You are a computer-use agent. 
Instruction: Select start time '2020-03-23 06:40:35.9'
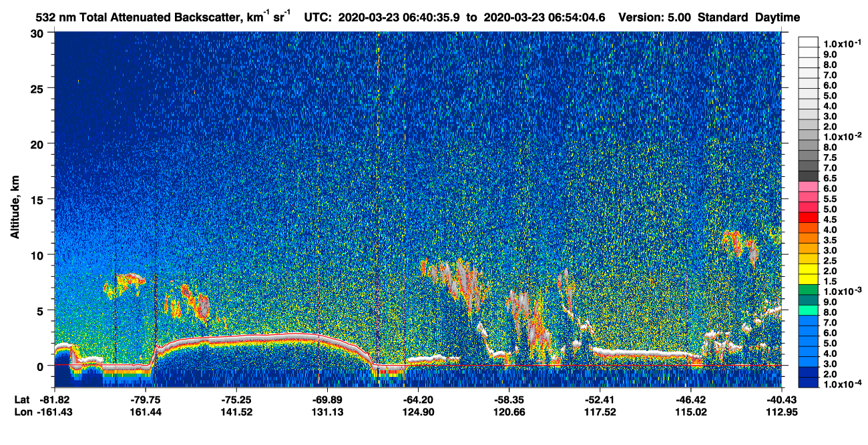[x=399, y=17]
